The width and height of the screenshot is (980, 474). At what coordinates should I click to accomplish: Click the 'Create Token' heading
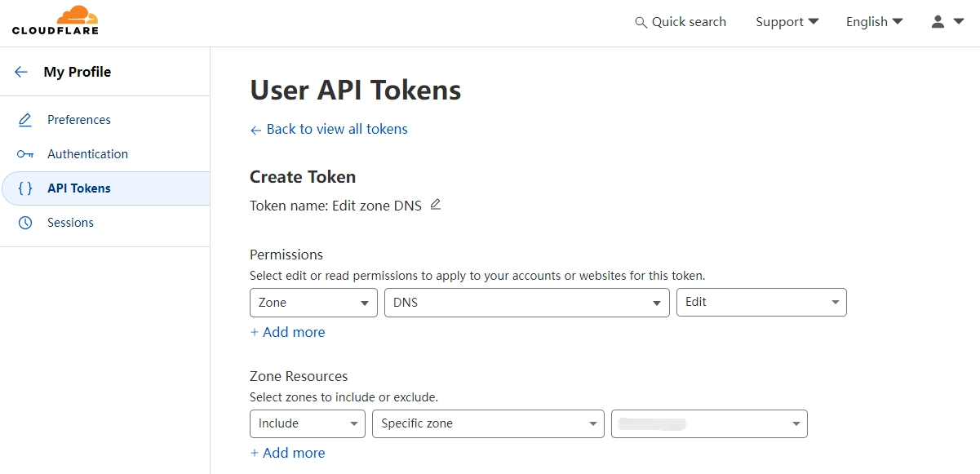(x=303, y=177)
